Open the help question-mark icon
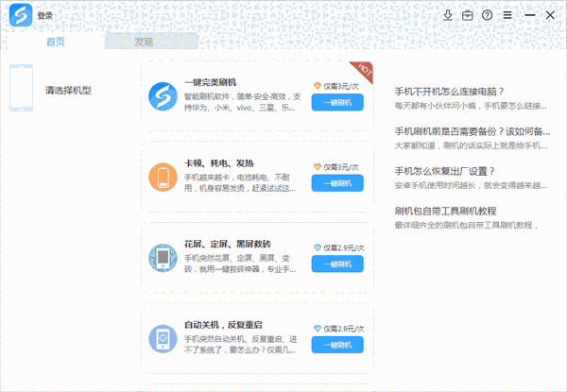 click(x=487, y=15)
